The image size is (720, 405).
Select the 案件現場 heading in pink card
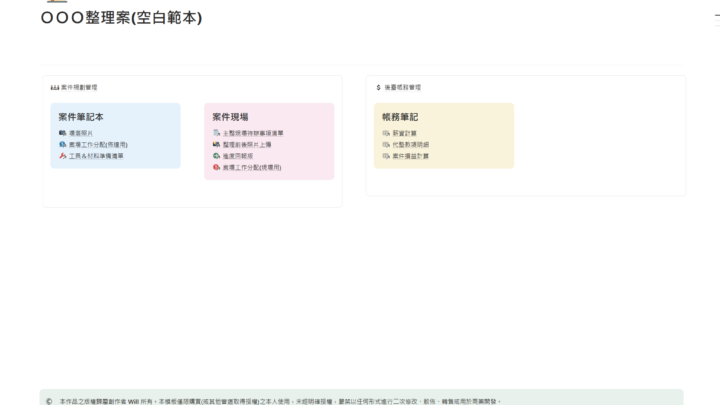tap(230, 117)
